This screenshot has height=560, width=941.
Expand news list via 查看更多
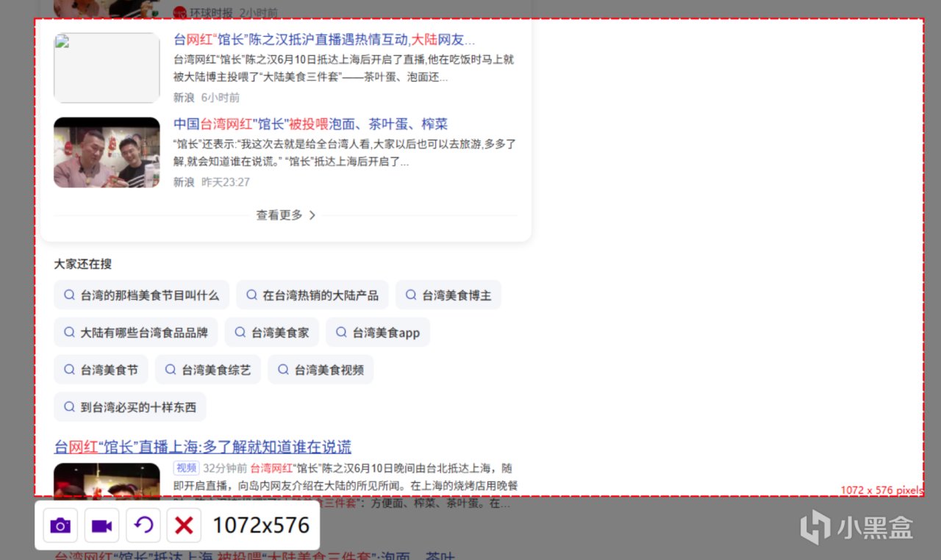tap(286, 215)
